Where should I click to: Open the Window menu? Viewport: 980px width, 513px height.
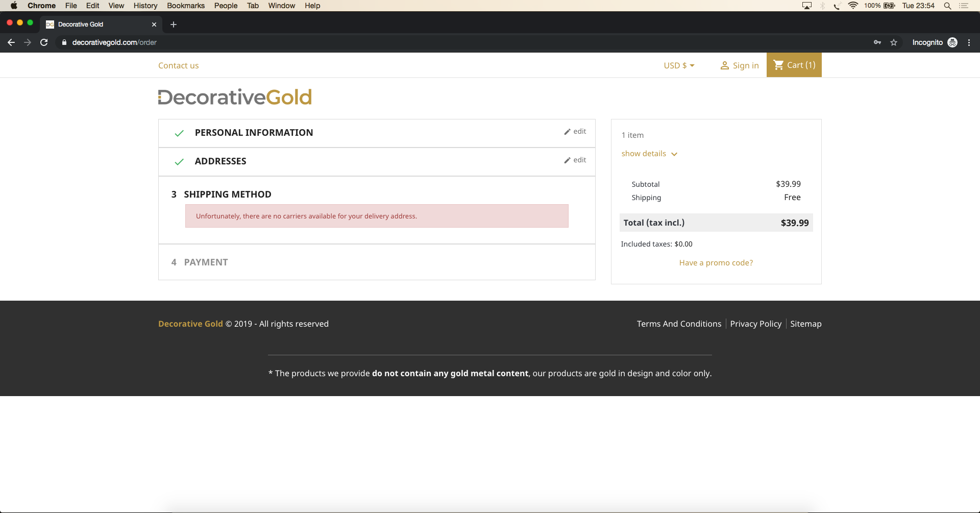click(282, 6)
